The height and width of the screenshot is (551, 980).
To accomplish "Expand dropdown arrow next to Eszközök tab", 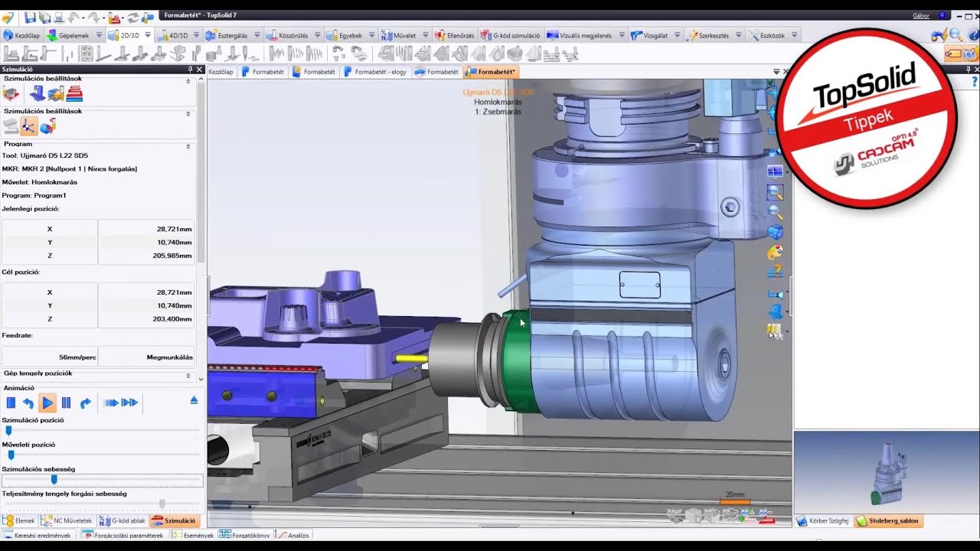I will (x=794, y=35).
